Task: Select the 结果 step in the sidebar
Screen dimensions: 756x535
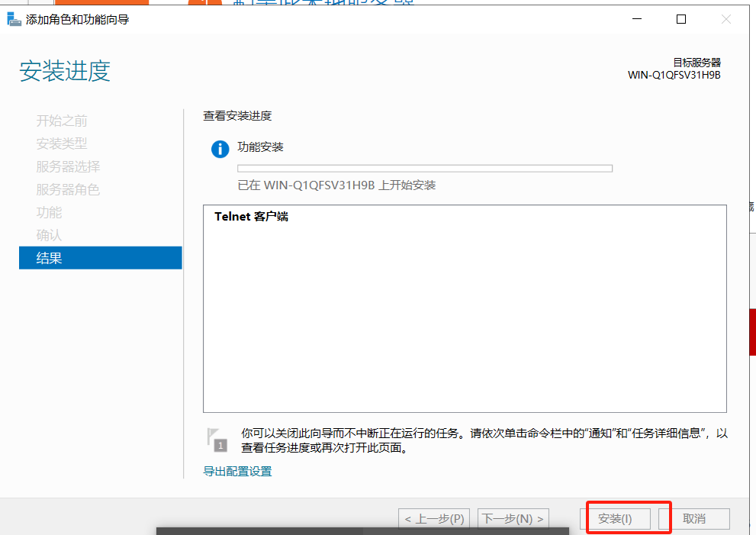Action: coord(100,258)
